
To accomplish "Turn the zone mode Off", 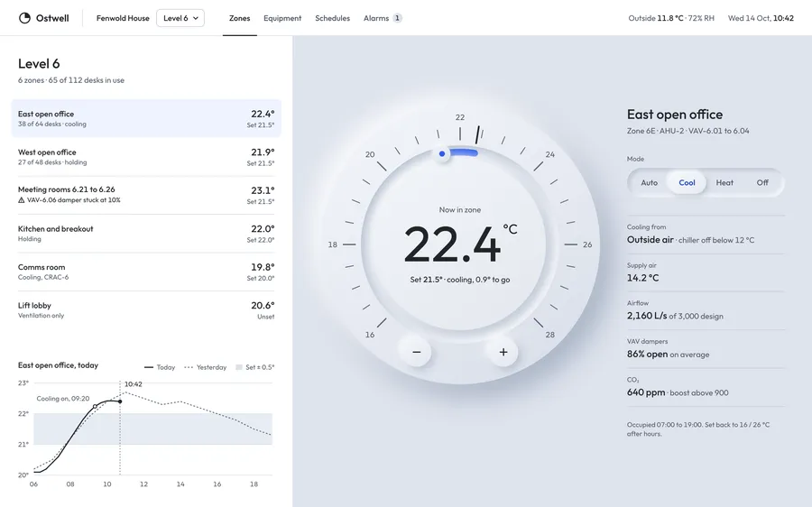I will pos(762,183).
